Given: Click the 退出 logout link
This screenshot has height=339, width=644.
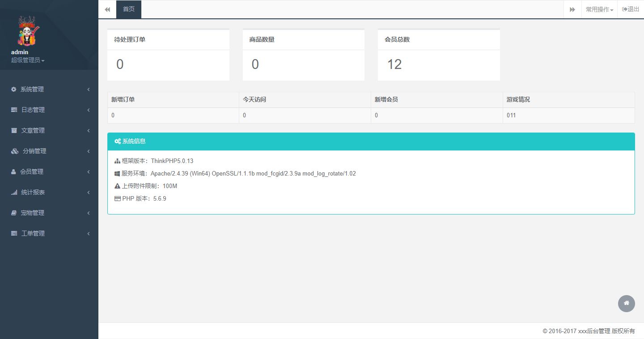Looking at the screenshot, I should click(631, 9).
